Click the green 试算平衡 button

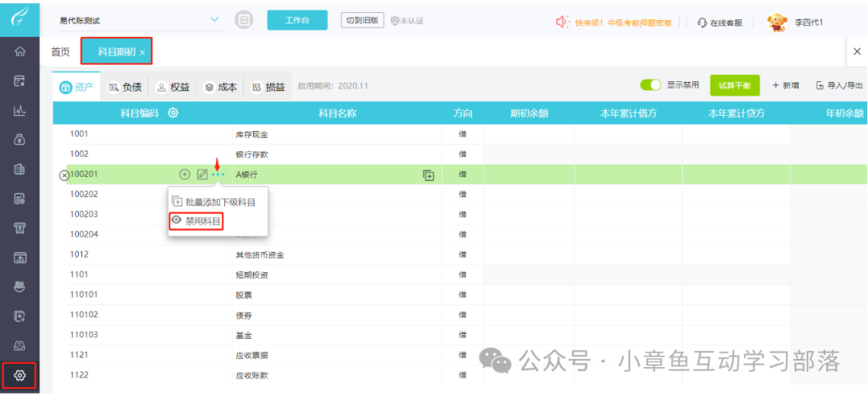735,85
